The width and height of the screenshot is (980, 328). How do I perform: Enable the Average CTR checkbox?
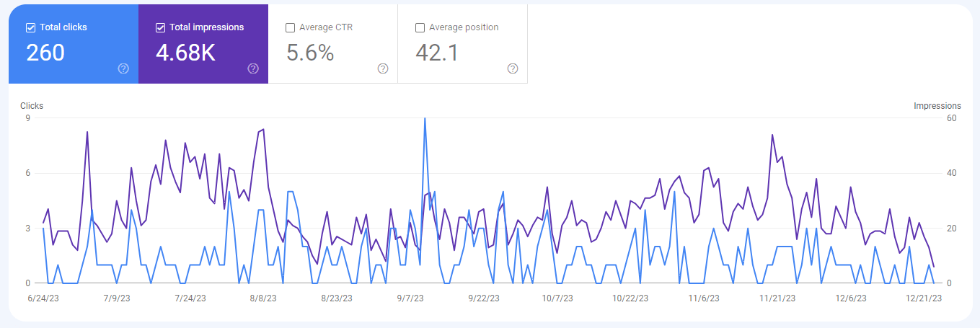[290, 27]
